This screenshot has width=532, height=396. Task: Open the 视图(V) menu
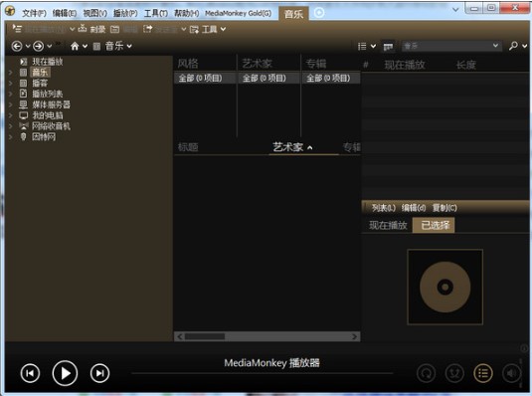tap(95, 13)
